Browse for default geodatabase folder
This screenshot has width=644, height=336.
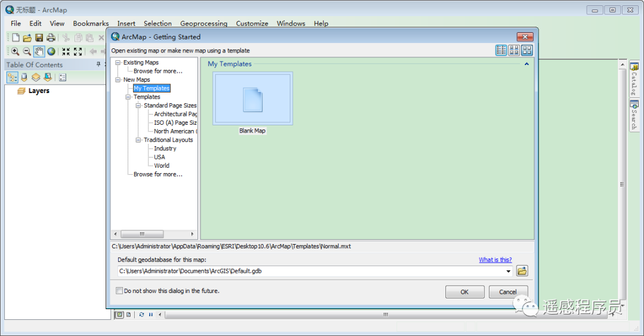tap(522, 271)
